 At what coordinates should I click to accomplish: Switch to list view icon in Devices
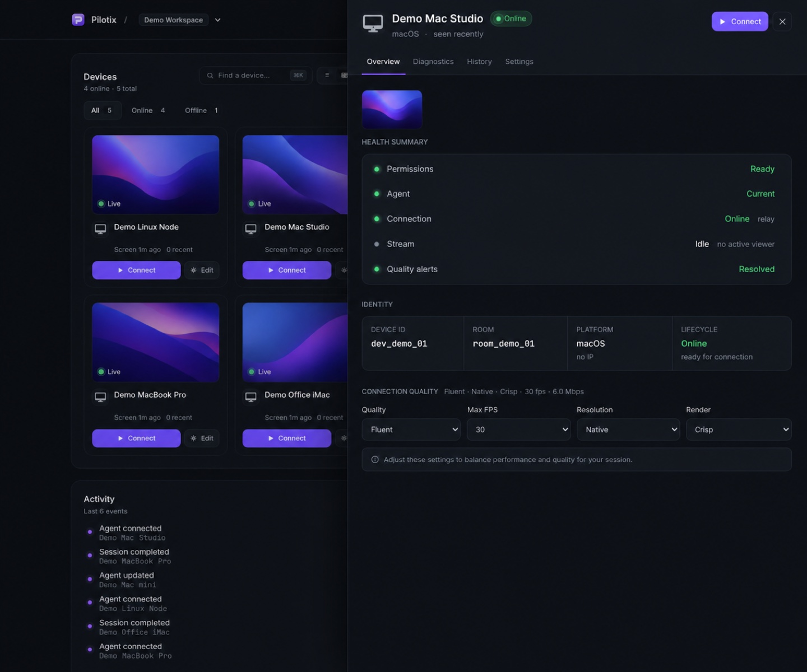(x=327, y=75)
